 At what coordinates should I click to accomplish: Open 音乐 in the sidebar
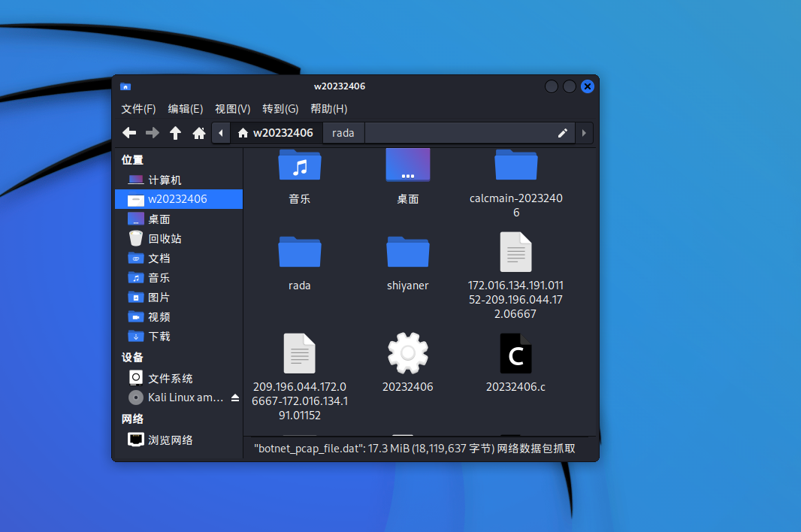(x=179, y=277)
